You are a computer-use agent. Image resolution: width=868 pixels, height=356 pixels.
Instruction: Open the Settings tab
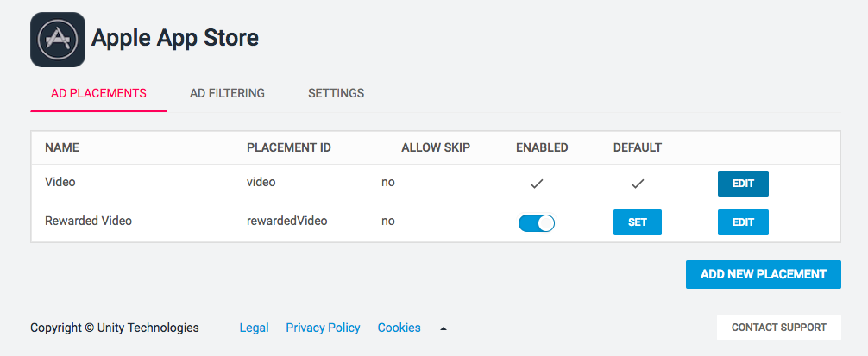(336, 93)
